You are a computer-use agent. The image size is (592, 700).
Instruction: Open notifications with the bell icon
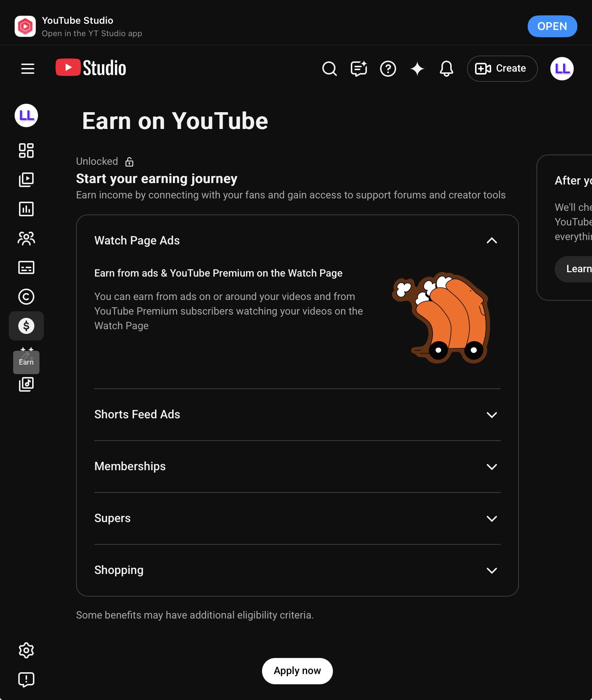tap(446, 68)
